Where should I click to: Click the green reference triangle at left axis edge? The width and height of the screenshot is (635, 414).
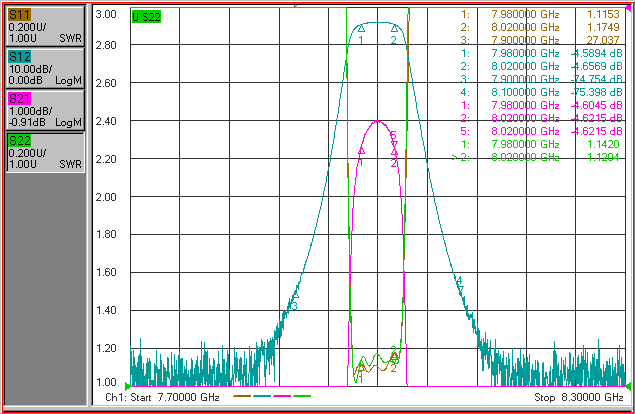pos(128,386)
